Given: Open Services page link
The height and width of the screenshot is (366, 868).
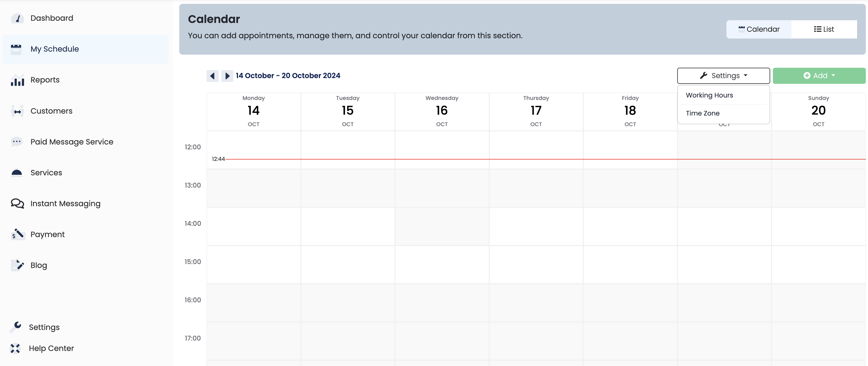Looking at the screenshot, I should pos(46,173).
